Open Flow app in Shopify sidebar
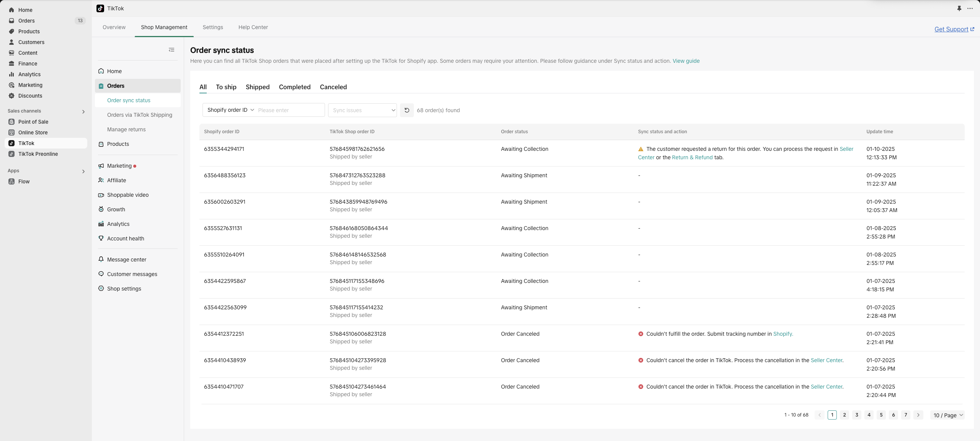The image size is (980, 441). 24,181
